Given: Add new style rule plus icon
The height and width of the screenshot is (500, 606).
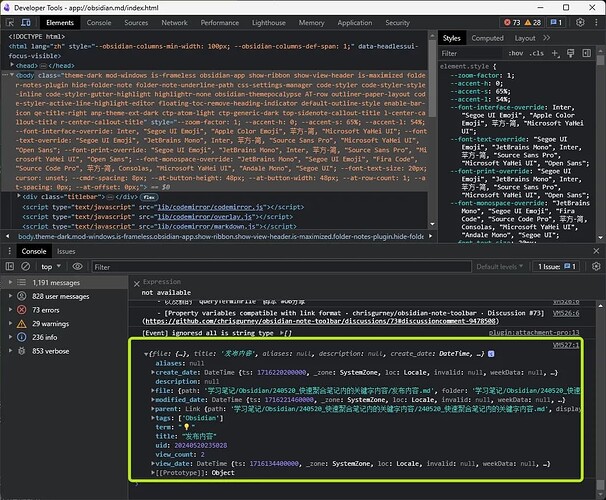Looking at the screenshot, I should point(555,53).
